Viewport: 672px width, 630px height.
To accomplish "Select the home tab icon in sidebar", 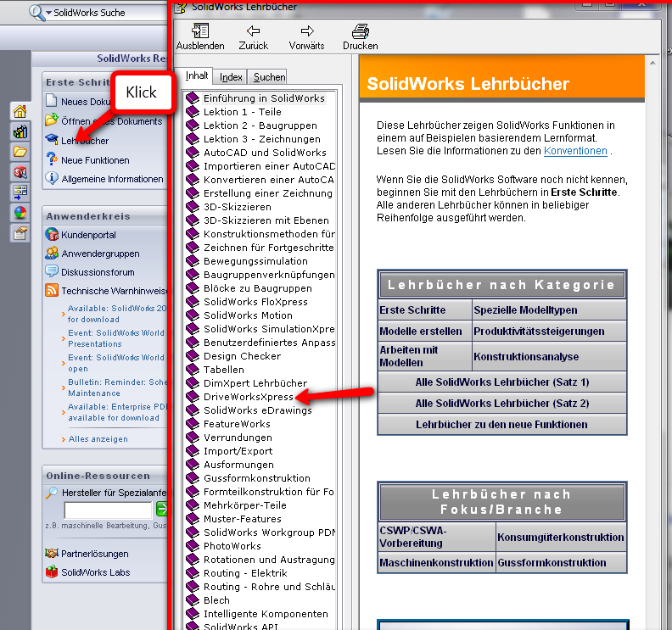I will pos(20,112).
